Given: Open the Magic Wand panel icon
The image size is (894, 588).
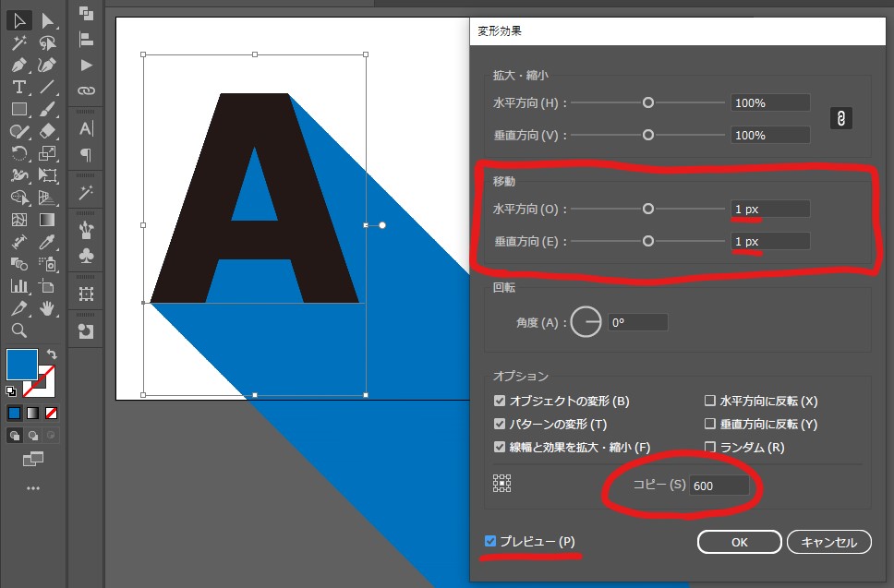Looking at the screenshot, I should [x=86, y=193].
